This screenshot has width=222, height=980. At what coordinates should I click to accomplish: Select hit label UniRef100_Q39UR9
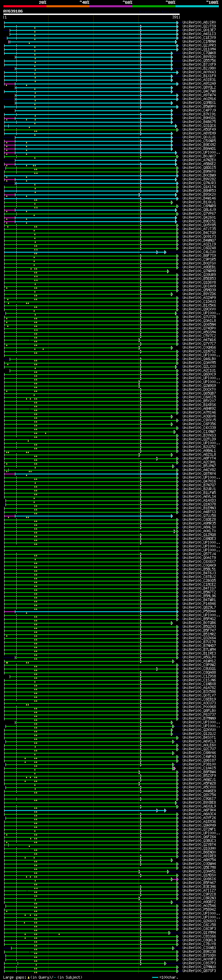(199, 275)
